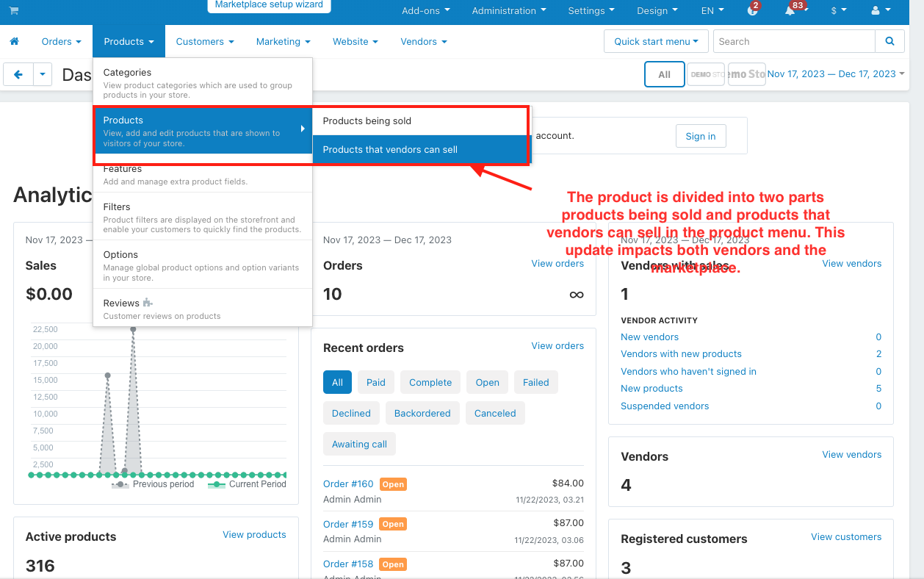Viewport: 924px width, 579px height.
Task: Select Reviews in Products dropdown
Action: click(x=203, y=308)
